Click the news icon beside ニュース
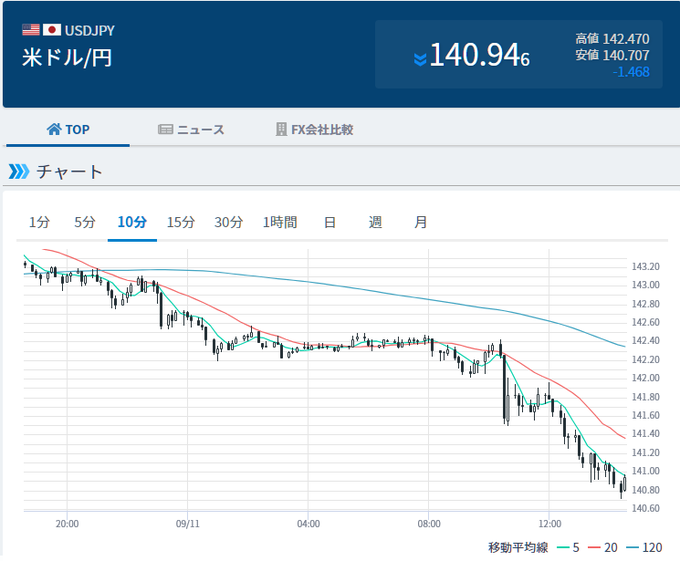Screen dimensions: 680x561 [166, 130]
